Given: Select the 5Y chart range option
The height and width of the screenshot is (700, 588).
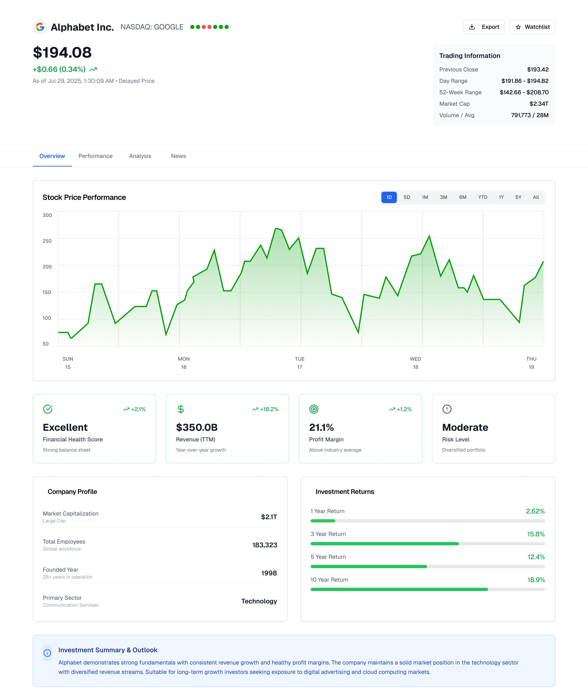Looking at the screenshot, I should (x=518, y=197).
